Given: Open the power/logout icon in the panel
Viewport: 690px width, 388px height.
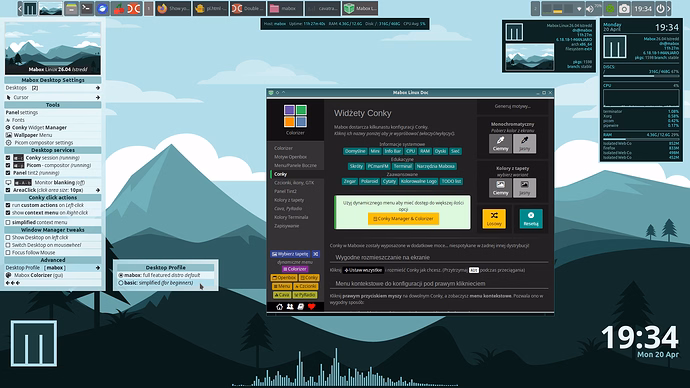Looking at the screenshot, I should 660,8.
